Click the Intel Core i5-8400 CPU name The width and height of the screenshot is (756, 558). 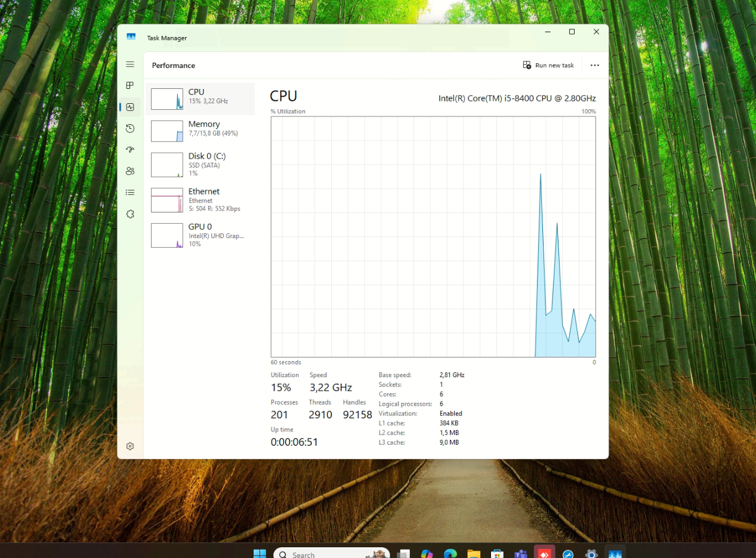517,98
